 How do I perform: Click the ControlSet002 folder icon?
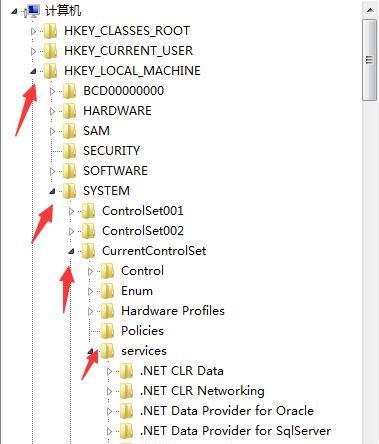point(89,231)
